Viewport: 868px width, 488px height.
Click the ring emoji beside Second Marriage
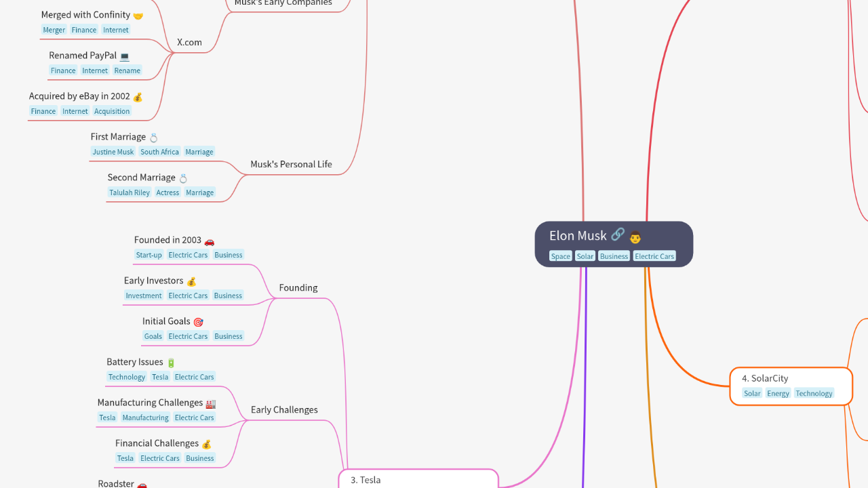click(x=183, y=178)
